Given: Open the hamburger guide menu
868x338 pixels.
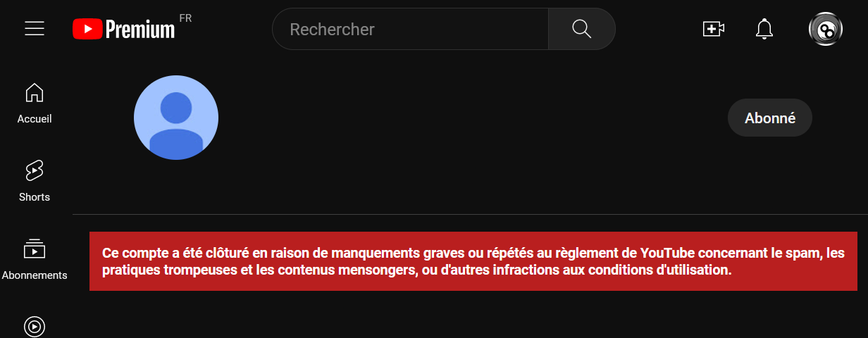Looking at the screenshot, I should point(35,28).
